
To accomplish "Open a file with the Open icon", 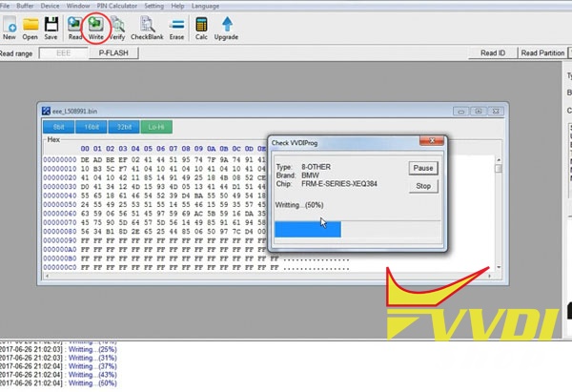I will point(31,28).
